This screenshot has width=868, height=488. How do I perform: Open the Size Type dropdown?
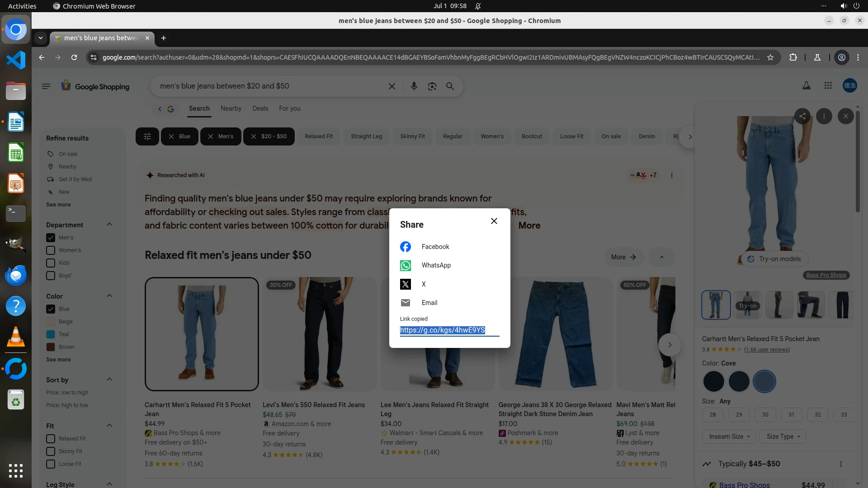[x=783, y=436]
